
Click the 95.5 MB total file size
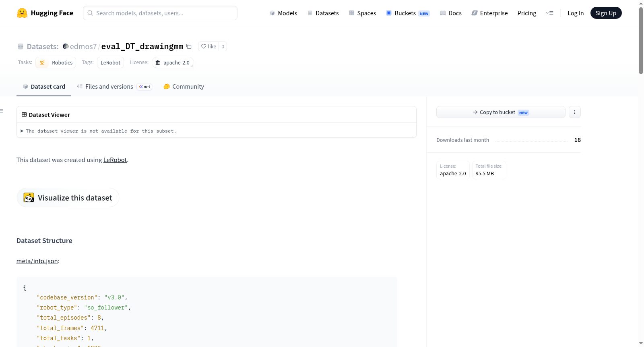[x=485, y=174]
